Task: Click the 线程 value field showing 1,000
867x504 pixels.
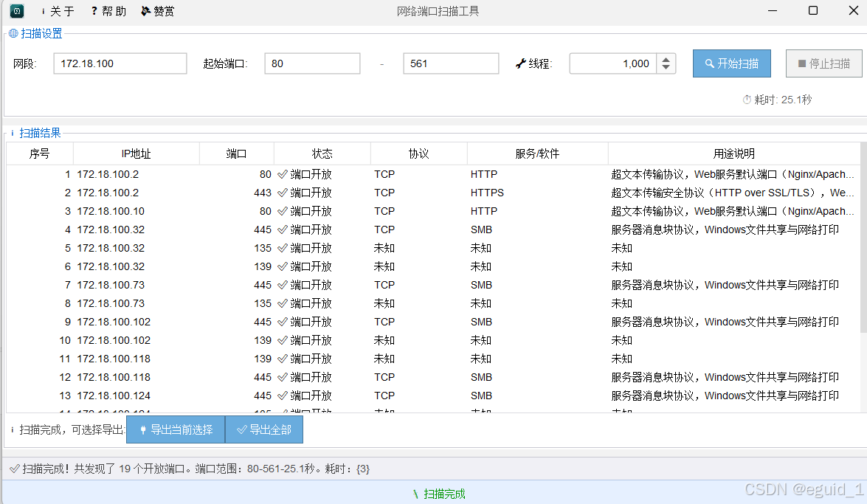Action: tap(613, 63)
